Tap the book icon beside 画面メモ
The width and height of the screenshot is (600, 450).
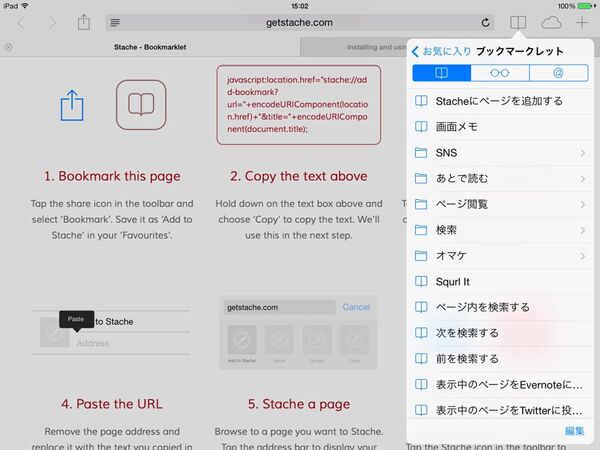coord(421,127)
